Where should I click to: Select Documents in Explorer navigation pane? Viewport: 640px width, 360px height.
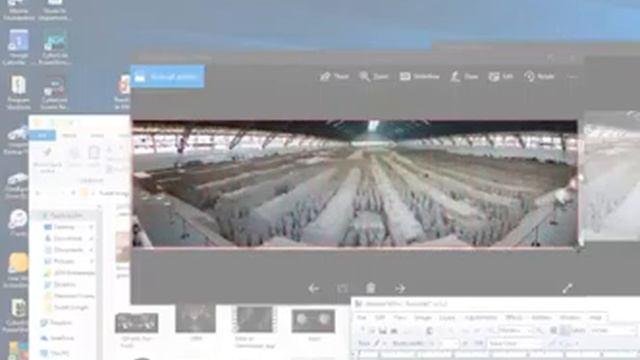68,249
